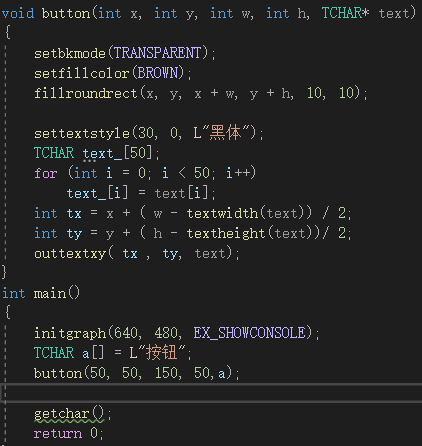Screen dimensions: 422x446
Task: Click the void button function name
Action: point(66,14)
